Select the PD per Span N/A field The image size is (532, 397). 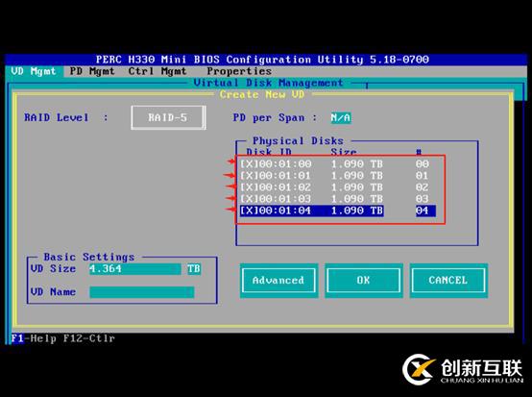tap(341, 118)
